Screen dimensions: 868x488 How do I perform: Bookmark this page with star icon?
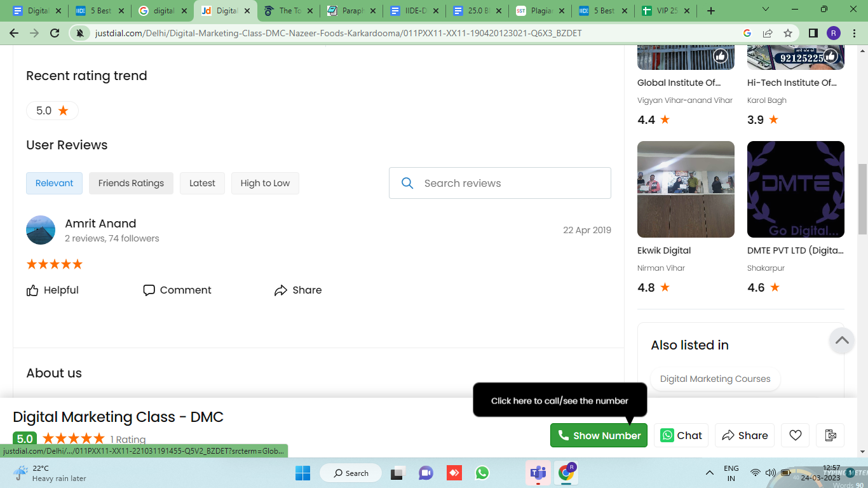point(788,33)
